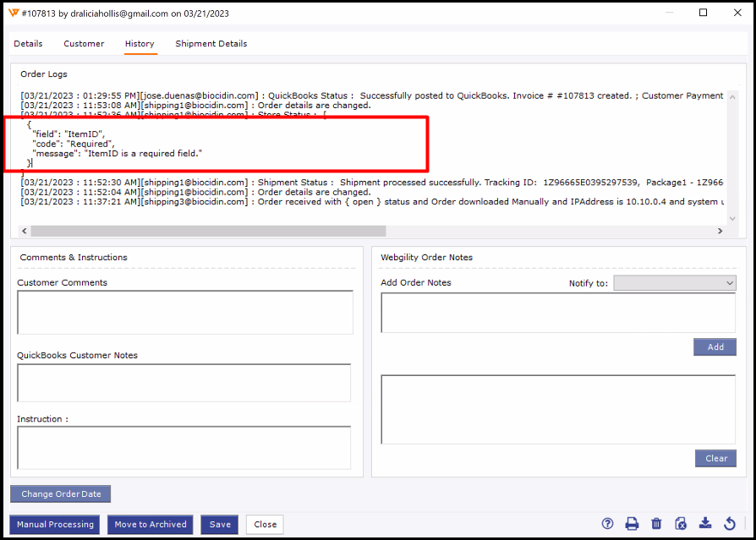
Task: Open the Notify to dropdown
Action: [674, 283]
